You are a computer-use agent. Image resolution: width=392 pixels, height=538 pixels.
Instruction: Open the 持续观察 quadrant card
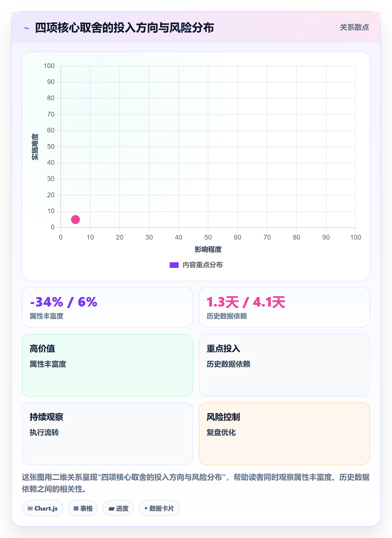108,434
